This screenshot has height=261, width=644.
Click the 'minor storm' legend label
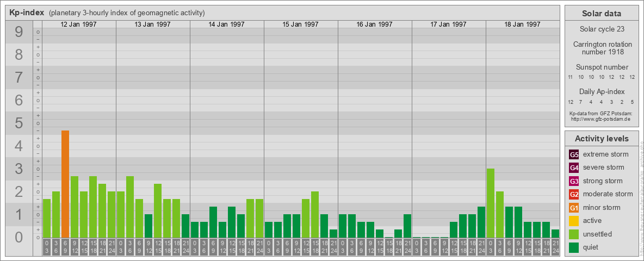click(602, 208)
